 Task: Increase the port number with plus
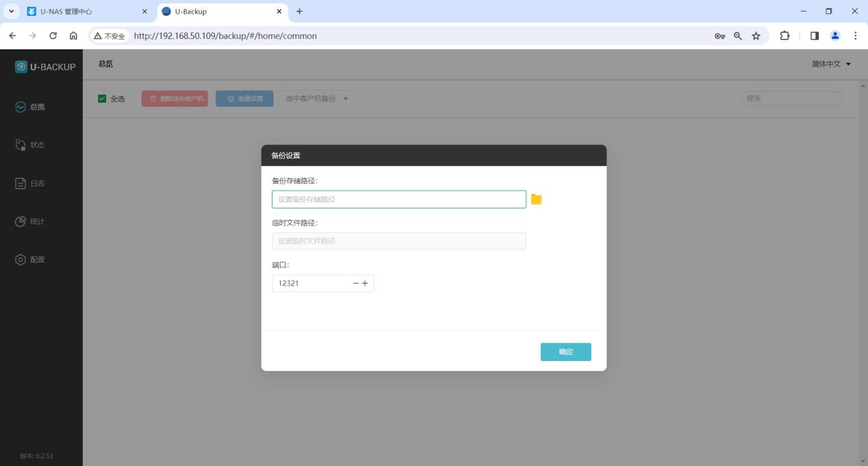365,283
